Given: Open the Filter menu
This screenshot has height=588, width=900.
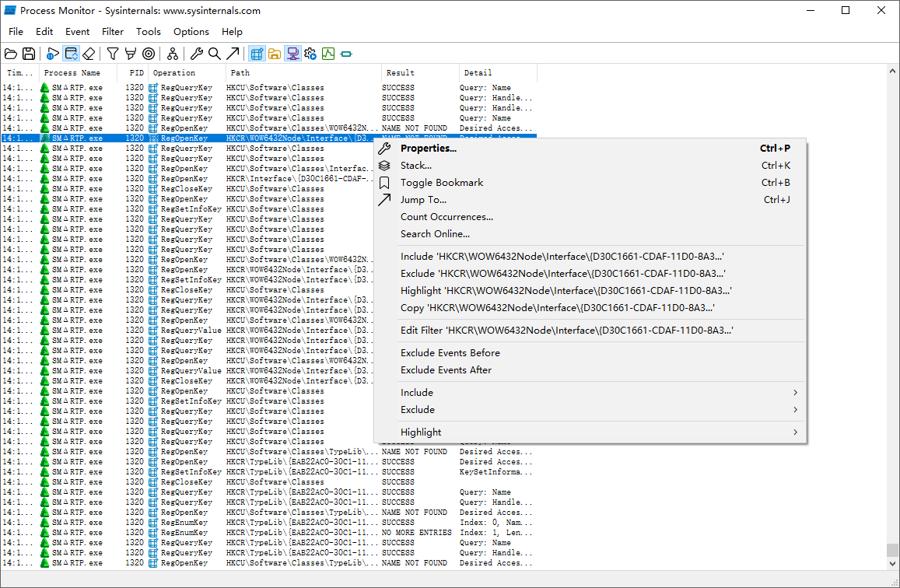Looking at the screenshot, I should 113,32.
